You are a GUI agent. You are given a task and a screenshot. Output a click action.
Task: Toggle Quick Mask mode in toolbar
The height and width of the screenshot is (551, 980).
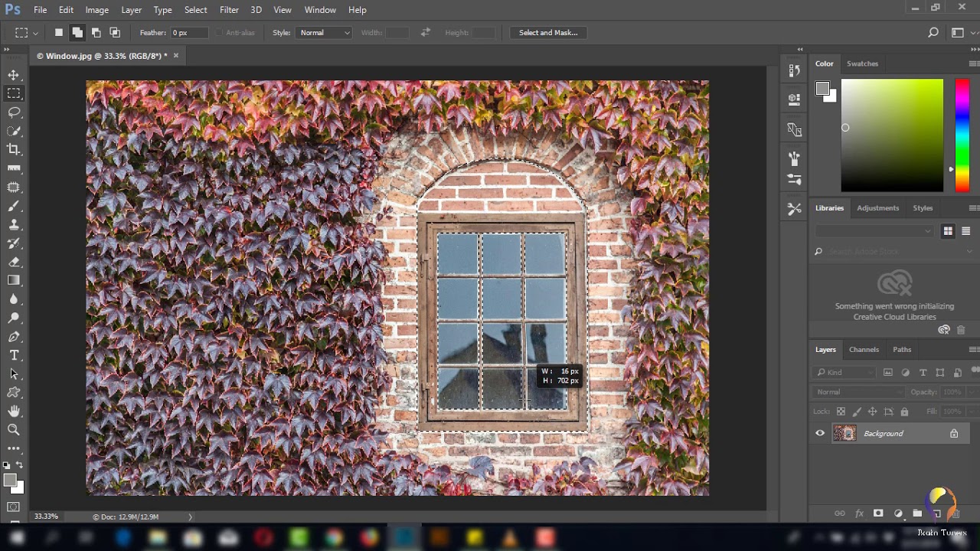coord(14,507)
